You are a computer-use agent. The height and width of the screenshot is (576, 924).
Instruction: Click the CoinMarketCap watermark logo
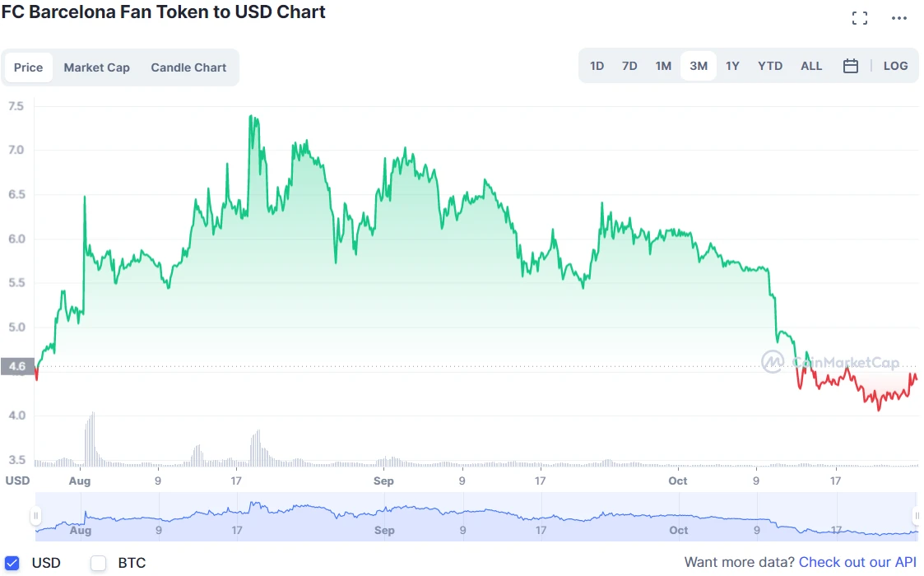pyautogui.click(x=830, y=362)
